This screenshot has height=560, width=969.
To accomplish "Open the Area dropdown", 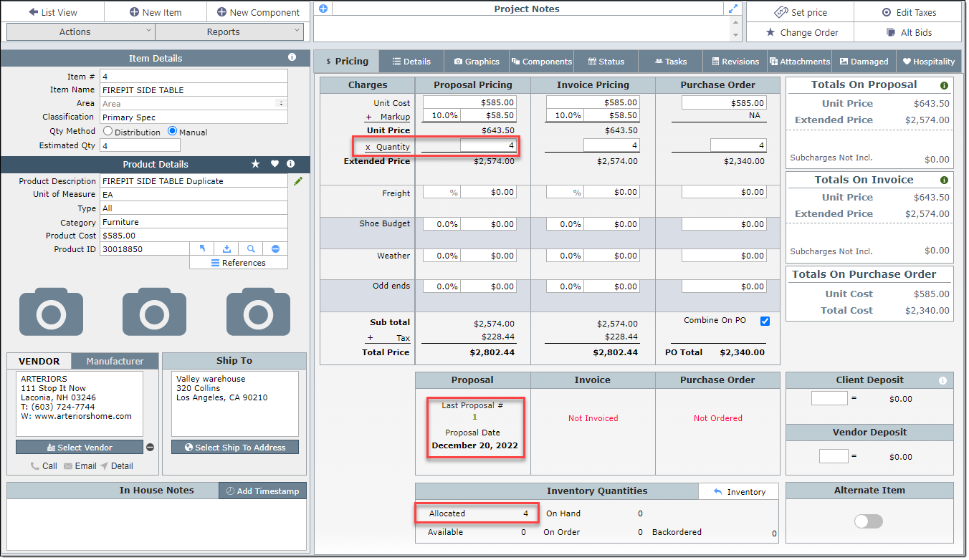I will [194, 104].
